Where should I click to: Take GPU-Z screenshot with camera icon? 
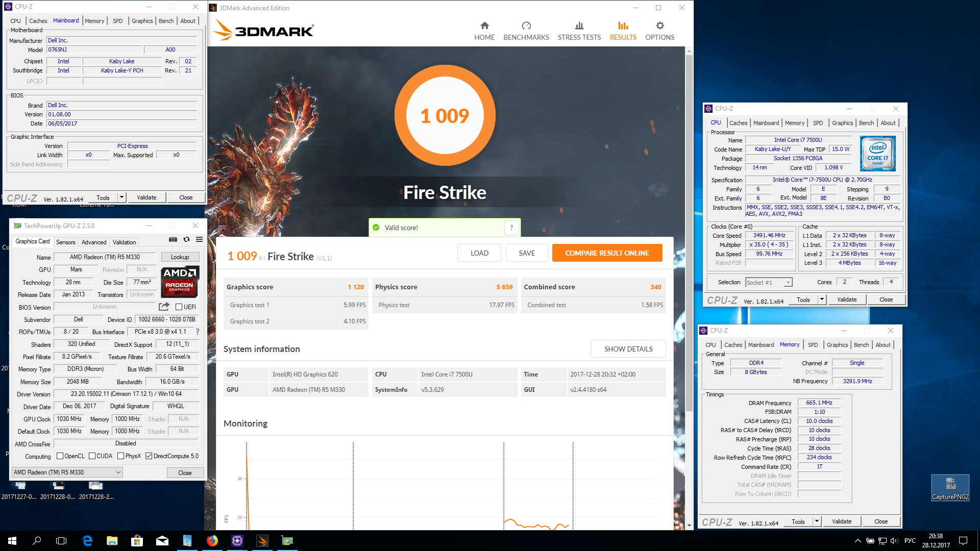coord(173,239)
